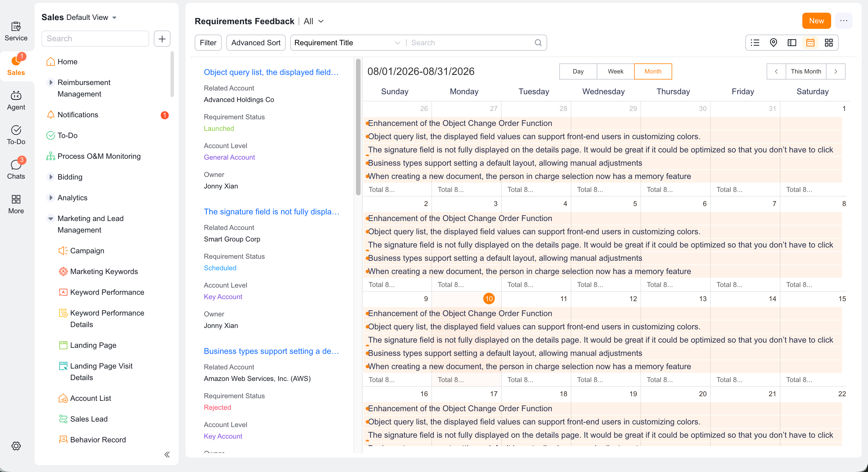Screen dimensions: 868x472
Task: Expand the Bidding menu group
Action: pyautogui.click(x=51, y=177)
